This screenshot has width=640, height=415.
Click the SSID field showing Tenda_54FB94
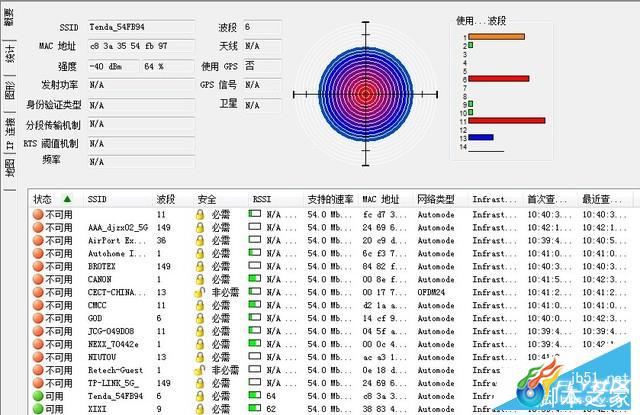pyautogui.click(x=141, y=27)
